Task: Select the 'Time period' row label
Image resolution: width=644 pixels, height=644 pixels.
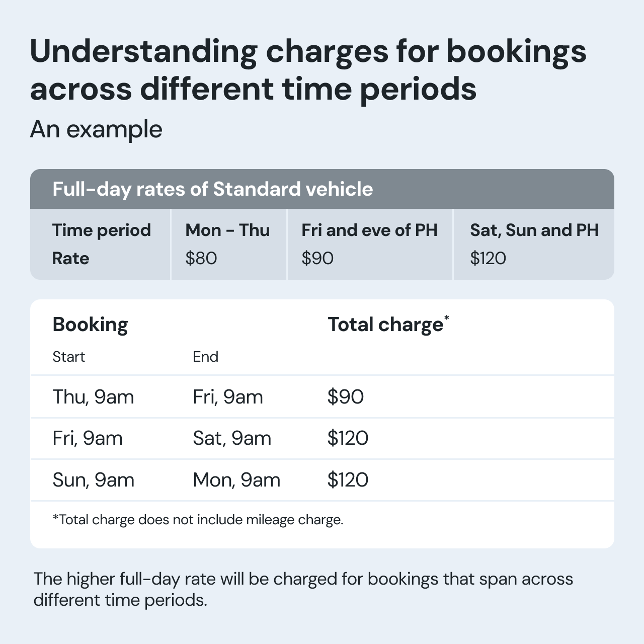Action: coord(102,230)
